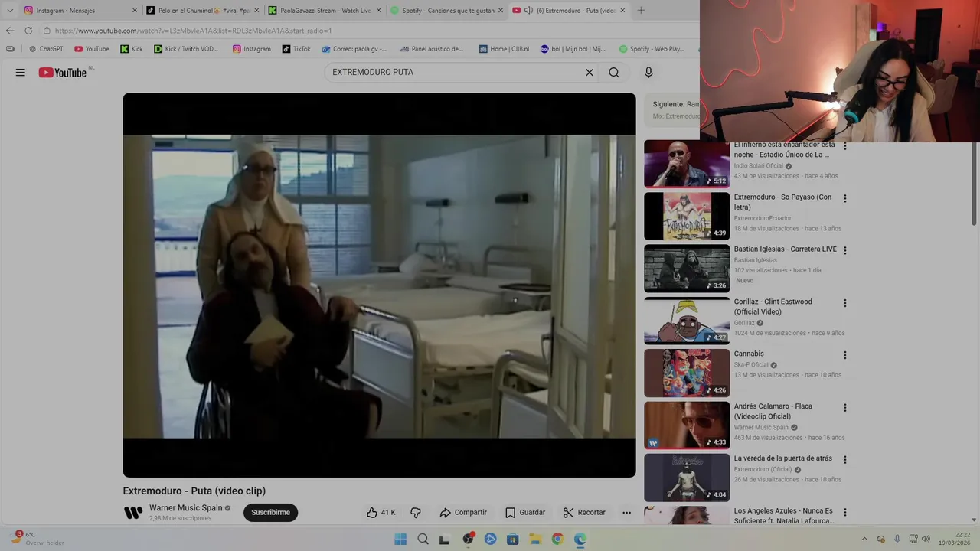
Task: Open options menu for Clint Eastwood video
Action: click(845, 303)
